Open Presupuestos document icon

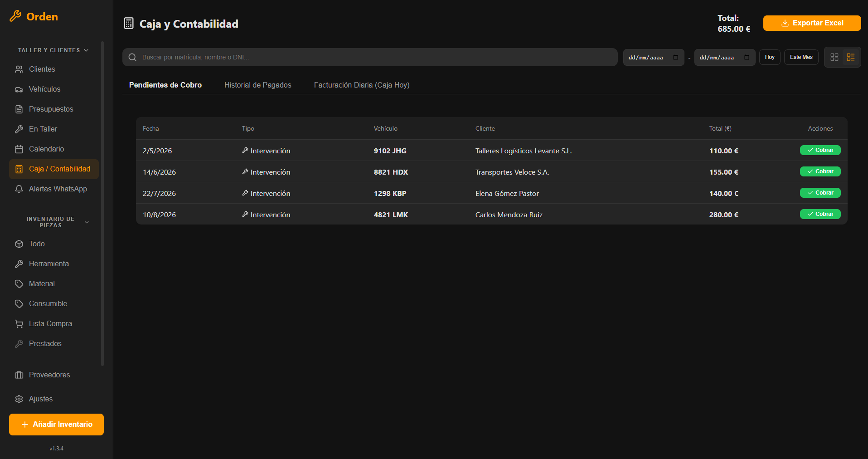coord(19,109)
